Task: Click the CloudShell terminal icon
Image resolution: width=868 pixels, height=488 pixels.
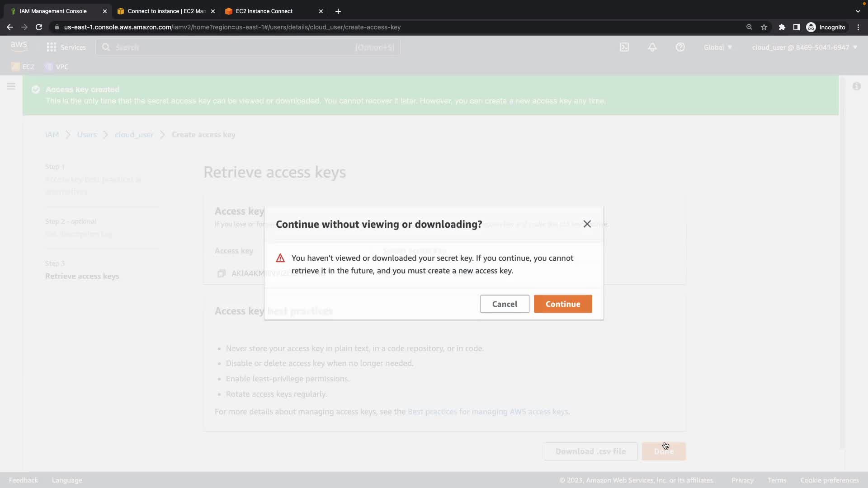Action: point(624,47)
